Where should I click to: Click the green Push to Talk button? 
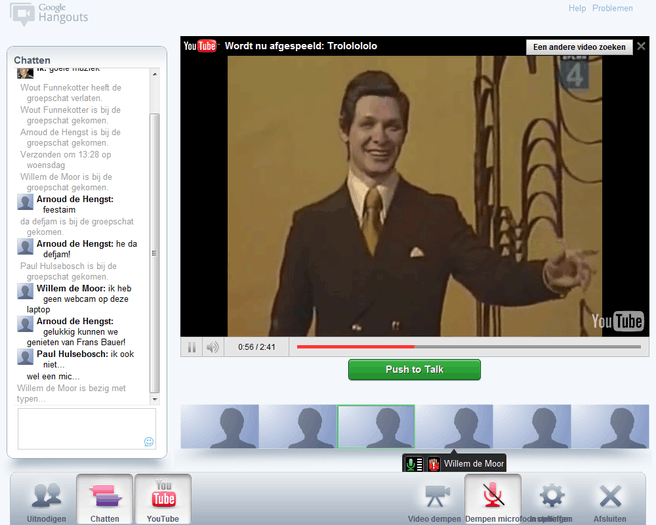[414, 369]
